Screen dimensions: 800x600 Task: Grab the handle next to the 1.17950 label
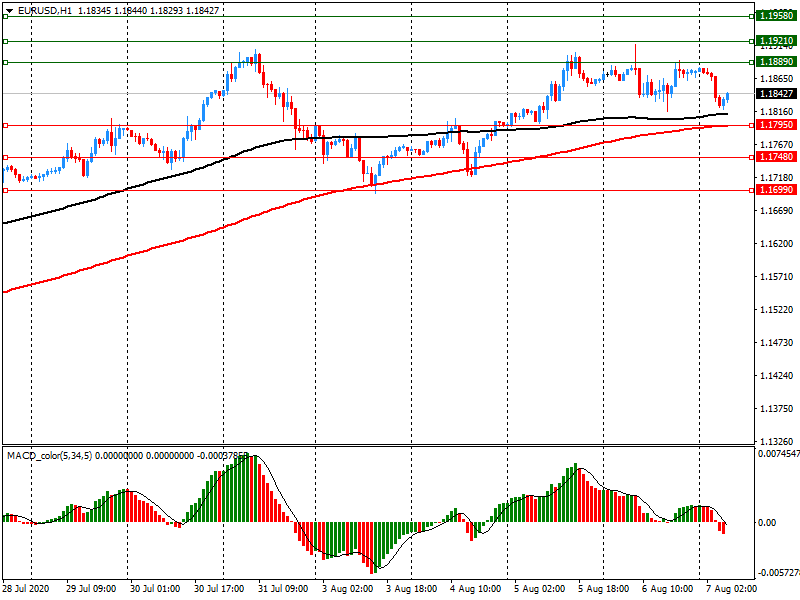click(752, 125)
